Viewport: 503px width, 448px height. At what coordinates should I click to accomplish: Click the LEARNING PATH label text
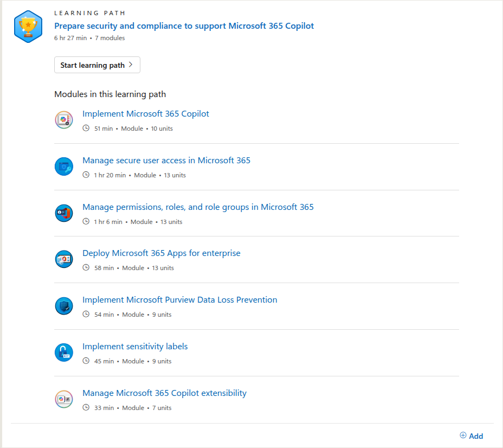(90, 13)
